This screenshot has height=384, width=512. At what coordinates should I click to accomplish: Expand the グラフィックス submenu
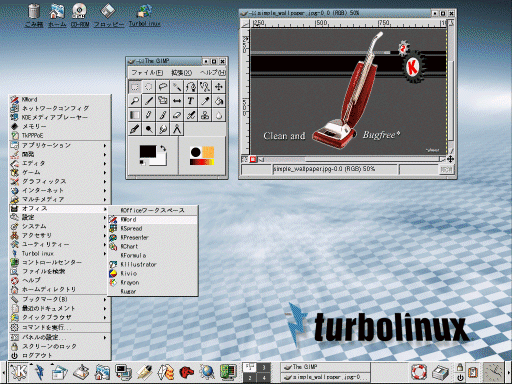pyautogui.click(x=60, y=181)
